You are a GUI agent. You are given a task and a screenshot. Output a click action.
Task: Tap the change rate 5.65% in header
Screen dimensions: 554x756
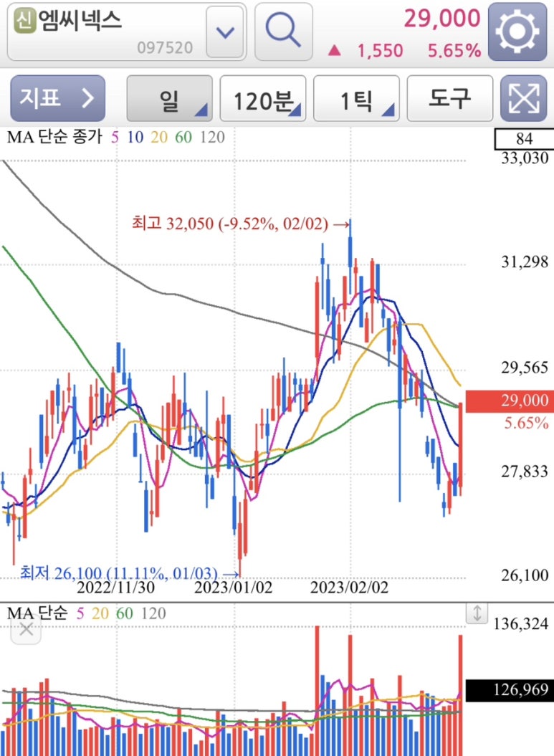[x=454, y=51]
